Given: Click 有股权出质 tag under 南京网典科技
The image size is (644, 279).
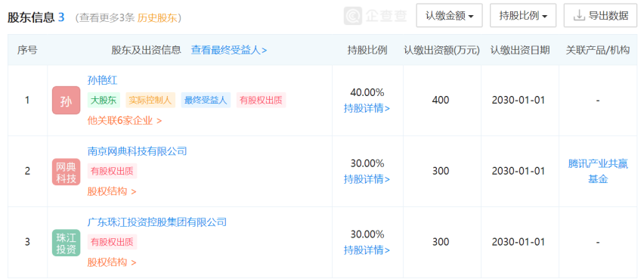Looking at the screenshot, I should click(112, 172).
